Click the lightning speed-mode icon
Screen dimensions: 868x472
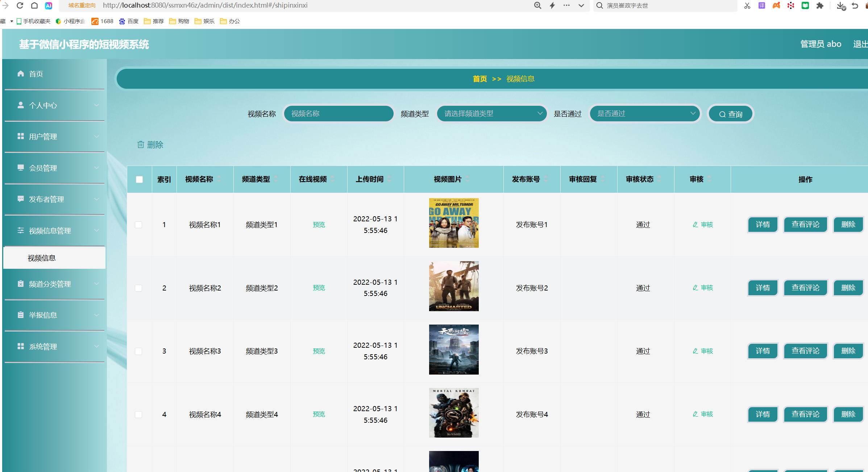tap(552, 5)
